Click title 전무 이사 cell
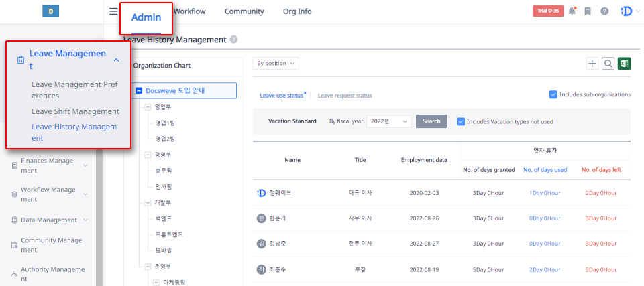Image resolution: width=644 pixels, height=286 pixels. click(x=360, y=244)
